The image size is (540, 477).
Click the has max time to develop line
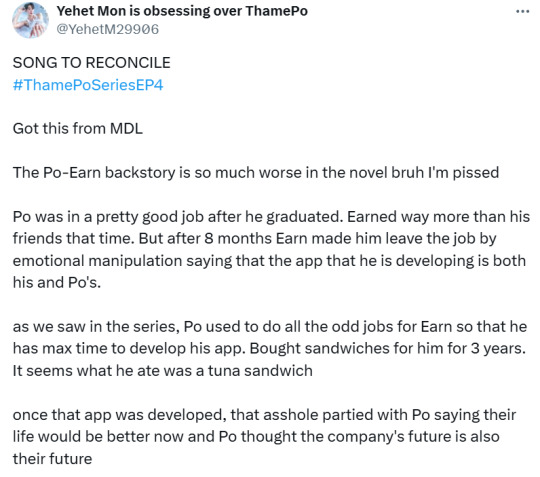[269, 349]
